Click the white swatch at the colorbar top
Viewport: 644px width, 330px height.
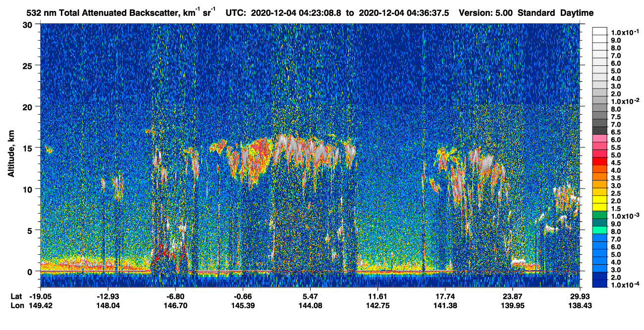coord(600,30)
